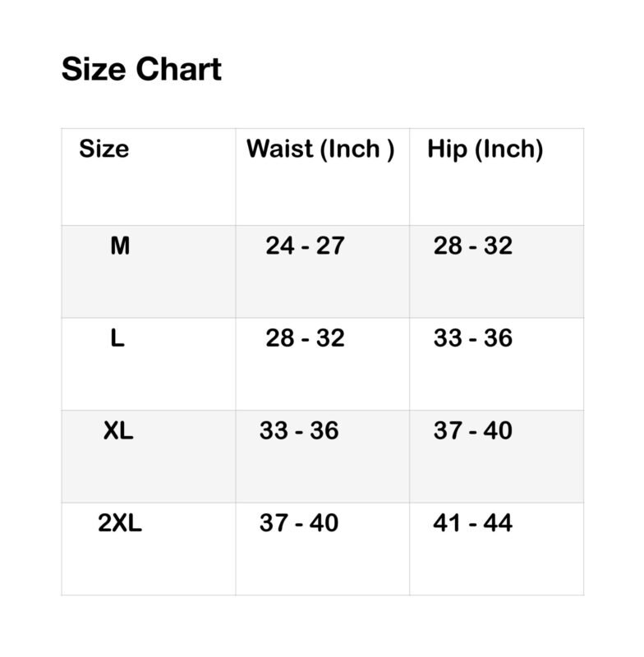Click the Hip (Inch) column header

485,149
